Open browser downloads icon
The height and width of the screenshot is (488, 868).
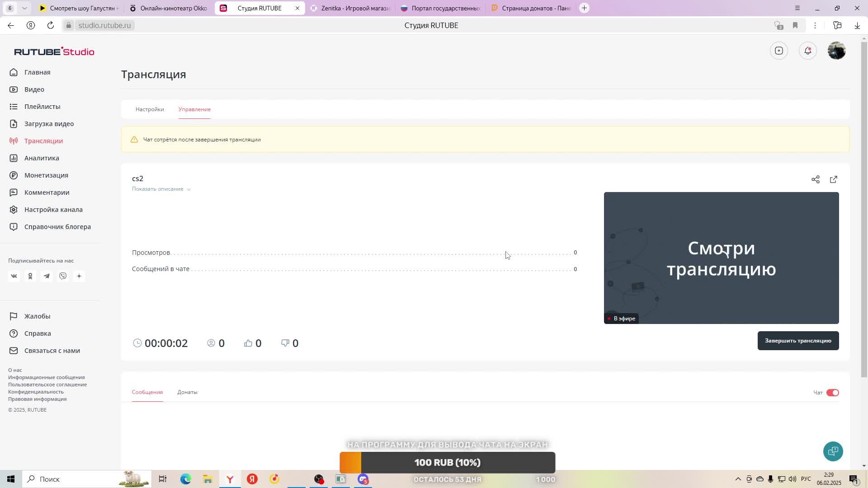(857, 25)
